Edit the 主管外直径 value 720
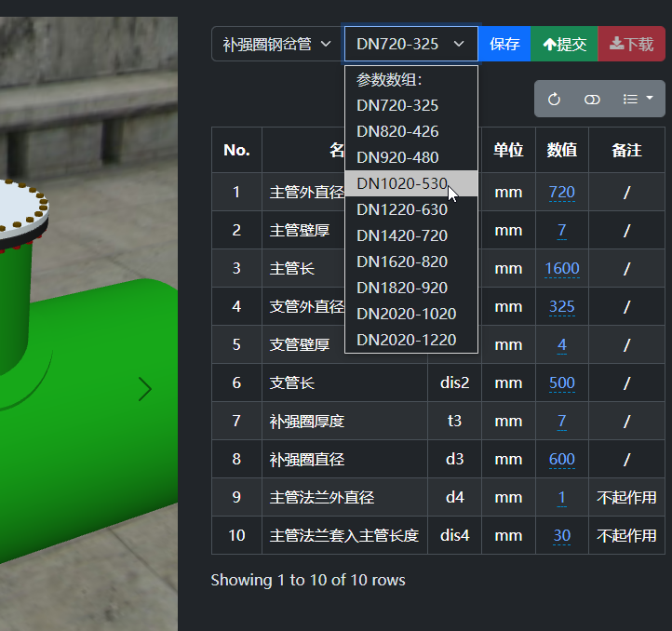This screenshot has height=631, width=672. tap(562, 193)
